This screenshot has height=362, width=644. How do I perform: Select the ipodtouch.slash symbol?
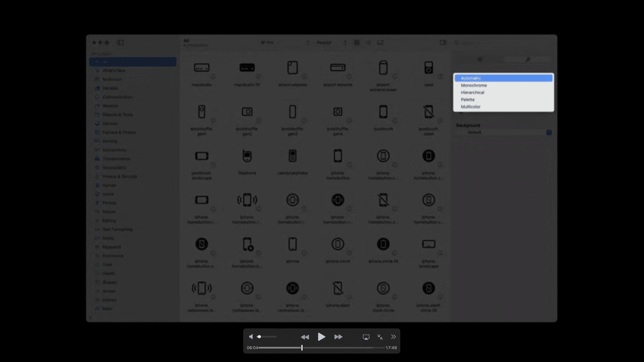[428, 112]
